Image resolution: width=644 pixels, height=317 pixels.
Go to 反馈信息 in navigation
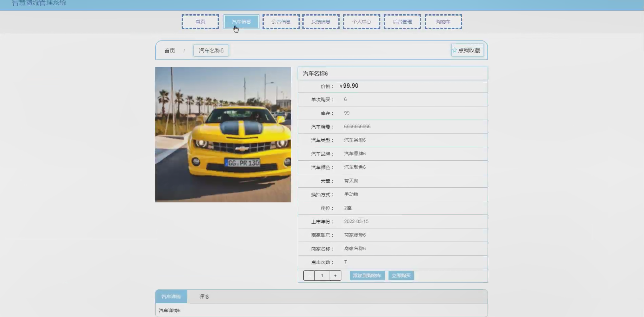tap(321, 22)
